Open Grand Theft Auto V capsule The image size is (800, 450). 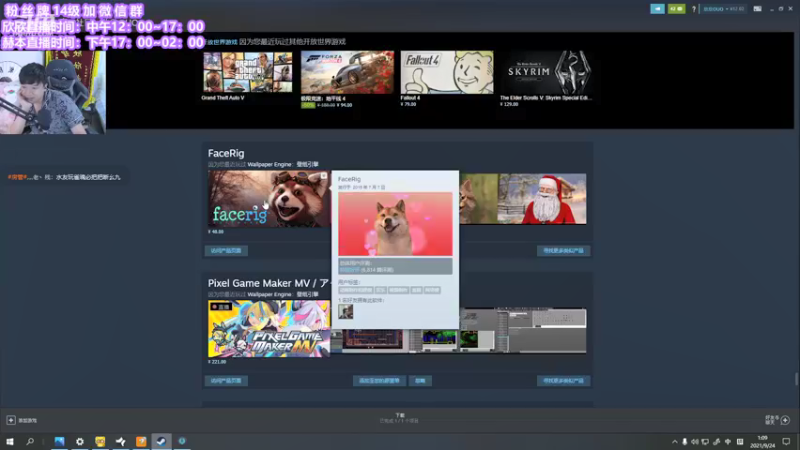[247, 72]
